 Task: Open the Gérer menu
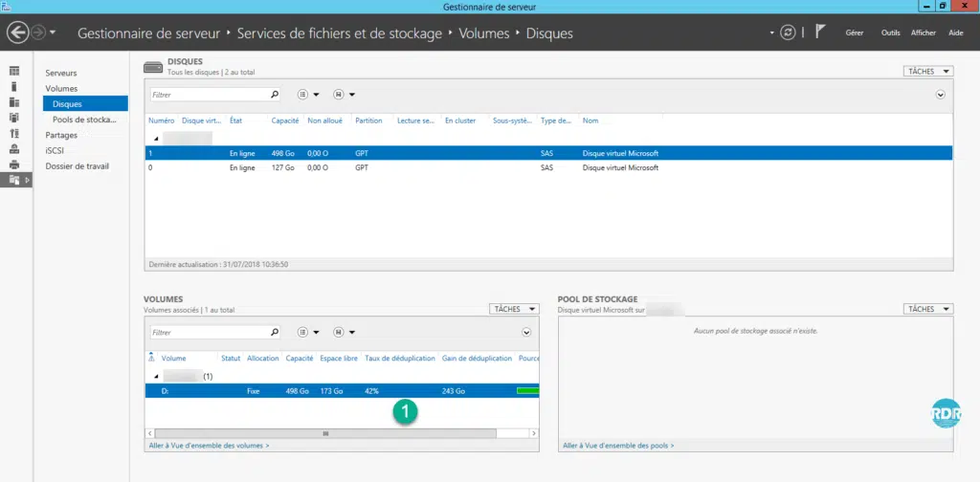point(855,33)
